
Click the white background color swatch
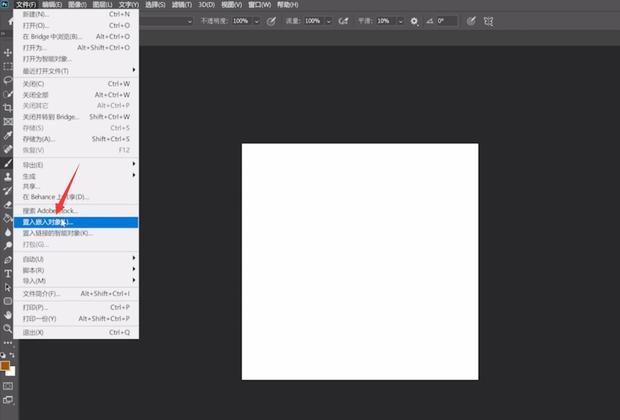coord(11,372)
